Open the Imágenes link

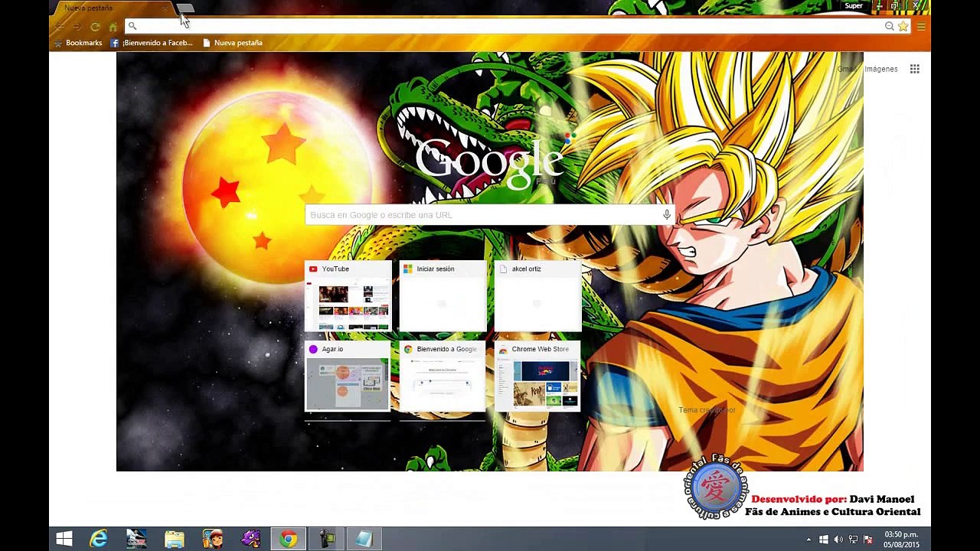(x=881, y=69)
